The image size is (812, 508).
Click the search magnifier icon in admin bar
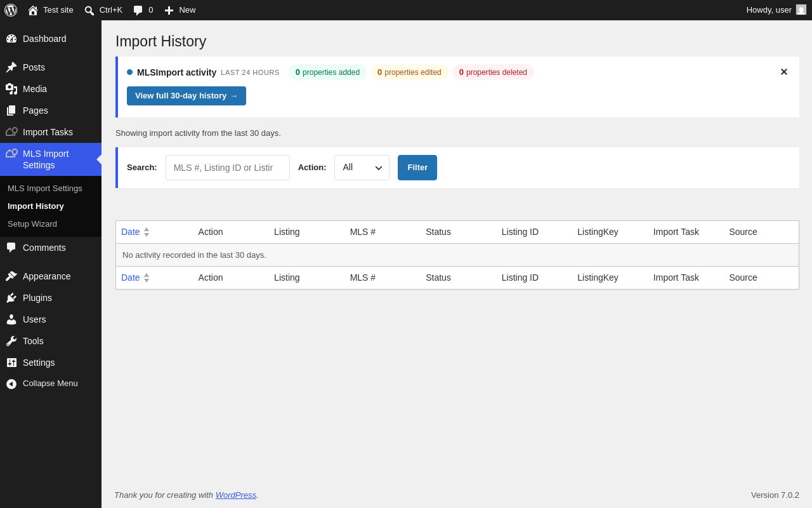click(89, 10)
